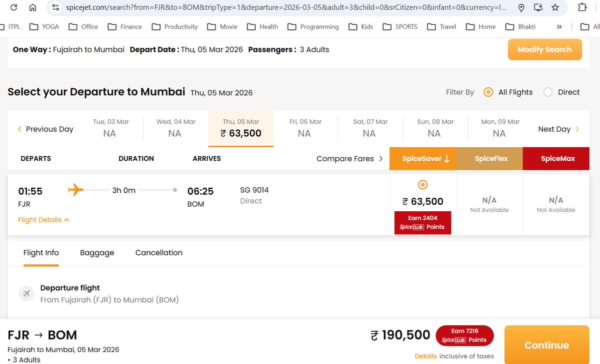Click the Earn 7216 SpiceClub Points badge
Screen dimensions: 600x364
(464, 335)
